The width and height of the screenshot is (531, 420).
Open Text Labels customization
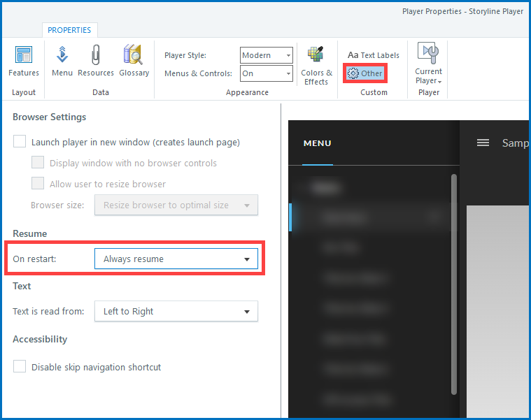click(374, 55)
